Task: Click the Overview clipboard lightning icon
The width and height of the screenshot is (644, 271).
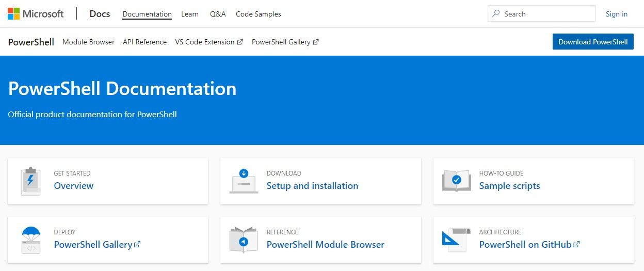Action: tap(30, 181)
